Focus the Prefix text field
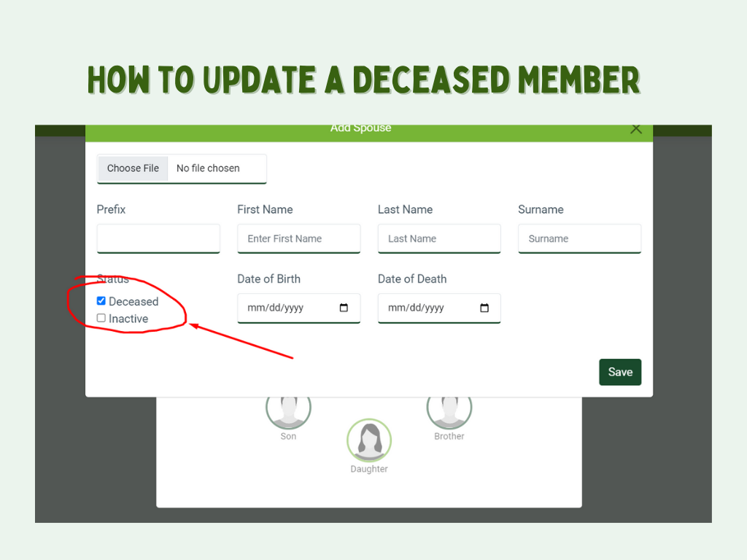Viewport: 747px width, 560px height. 158,238
